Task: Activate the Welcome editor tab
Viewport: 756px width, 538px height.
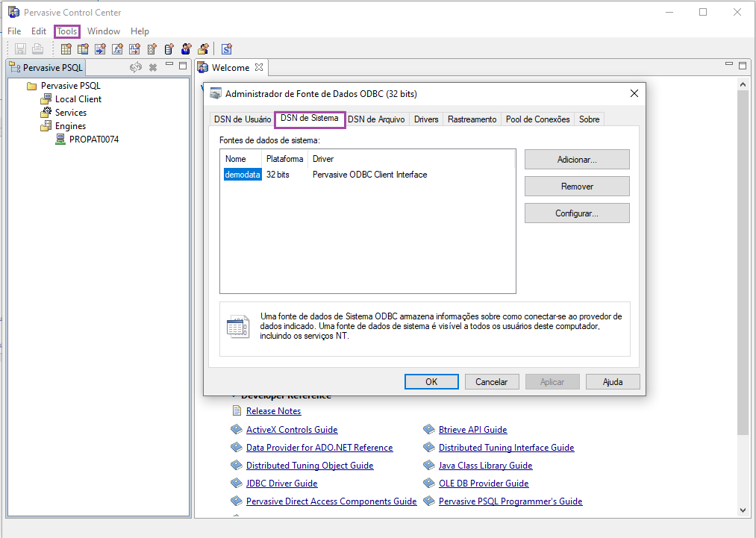Action: tap(231, 67)
